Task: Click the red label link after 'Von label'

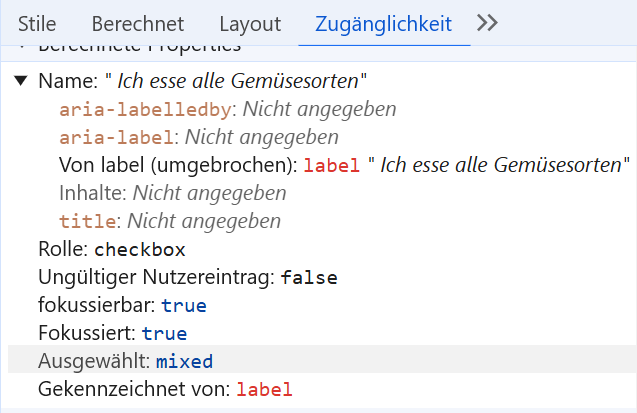Action: (x=331, y=165)
